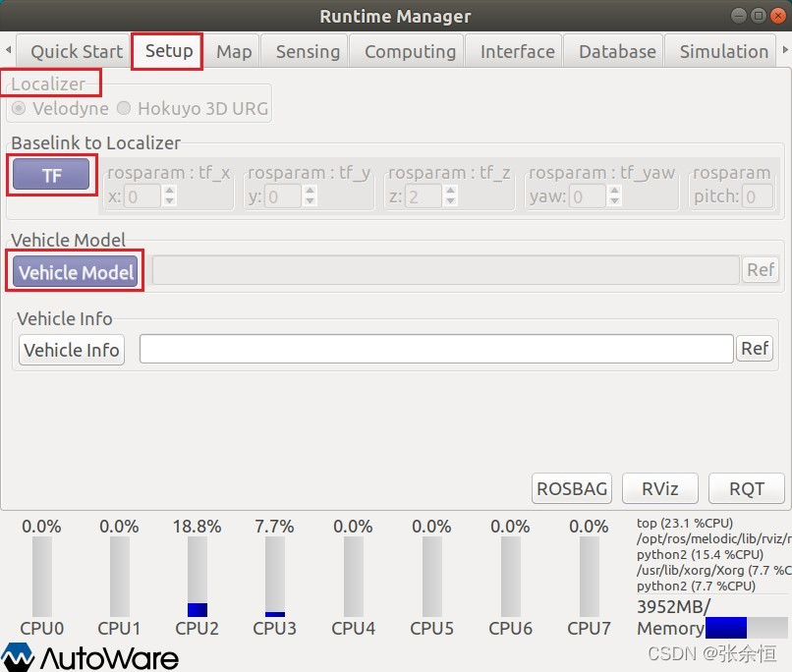792x672 pixels.
Task: Close the Runtime Manager window
Action: (778, 16)
